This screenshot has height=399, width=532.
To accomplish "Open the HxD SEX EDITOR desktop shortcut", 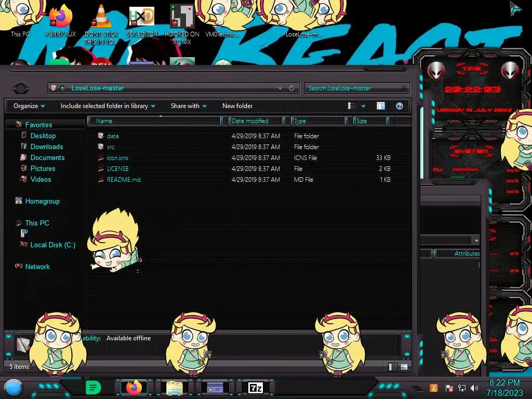I will pyautogui.click(x=142, y=21).
